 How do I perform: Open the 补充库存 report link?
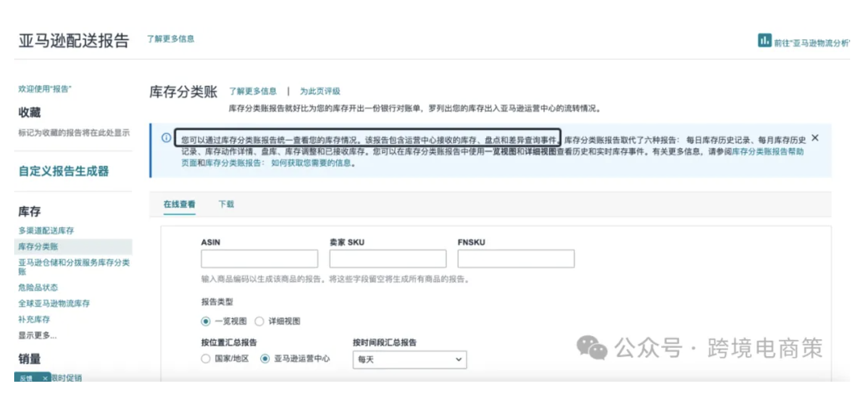tap(34, 319)
